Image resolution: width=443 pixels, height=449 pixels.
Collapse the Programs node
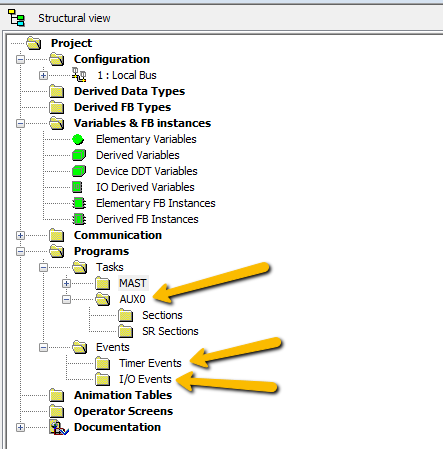pos(20,252)
